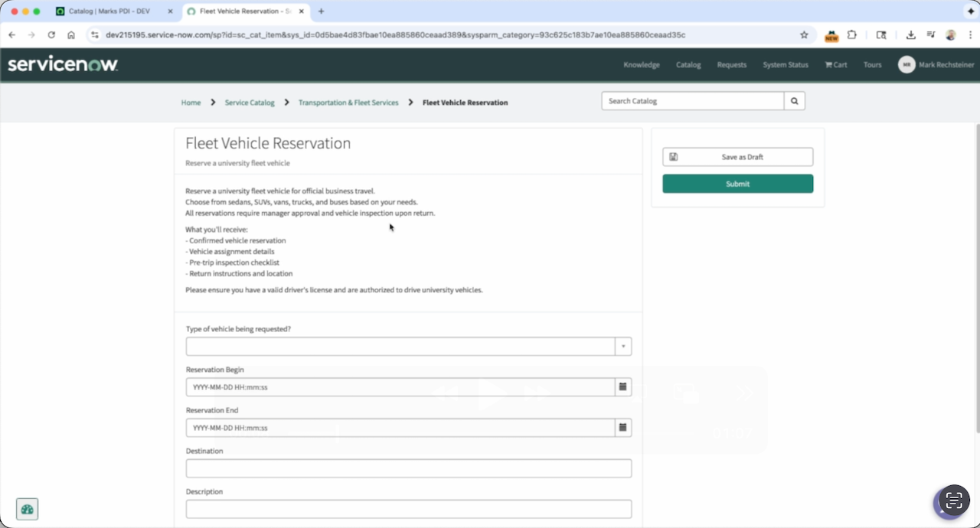Follow the Transportation & Fleet Services breadcrumb
980x528 pixels.
coord(348,103)
